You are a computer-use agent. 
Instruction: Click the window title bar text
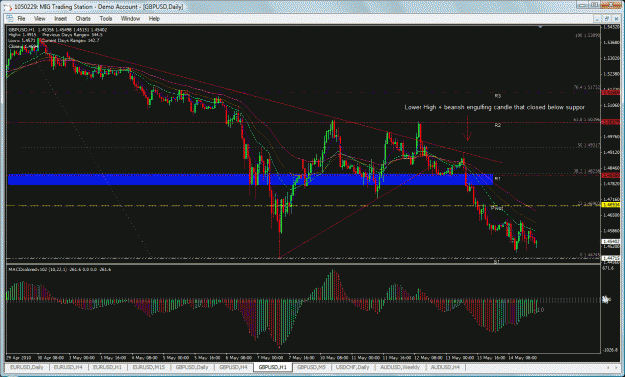point(98,7)
